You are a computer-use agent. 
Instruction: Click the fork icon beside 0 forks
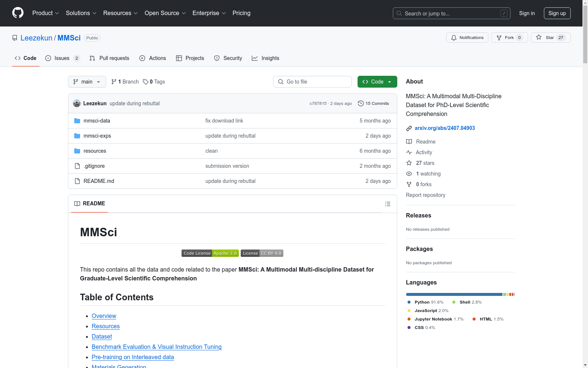[409, 184]
